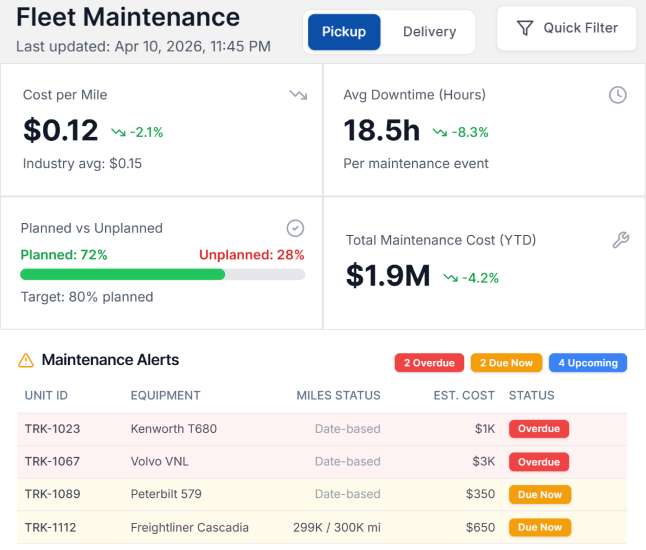Click Volvo VNL equipment cell

click(159, 461)
